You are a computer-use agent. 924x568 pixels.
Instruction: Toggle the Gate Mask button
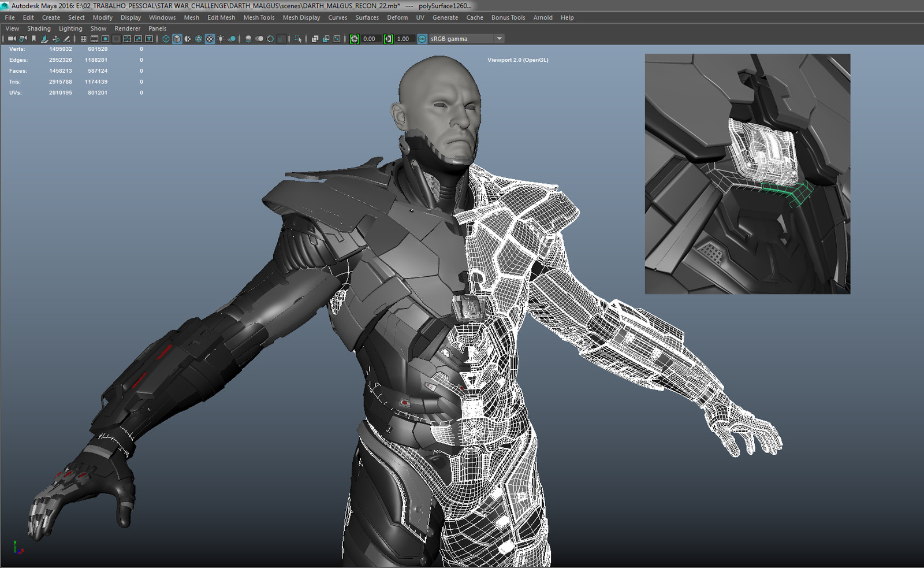tap(116, 39)
